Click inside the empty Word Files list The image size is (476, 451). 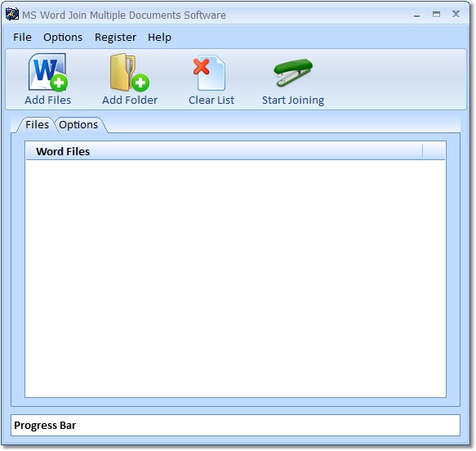pyautogui.click(x=236, y=278)
